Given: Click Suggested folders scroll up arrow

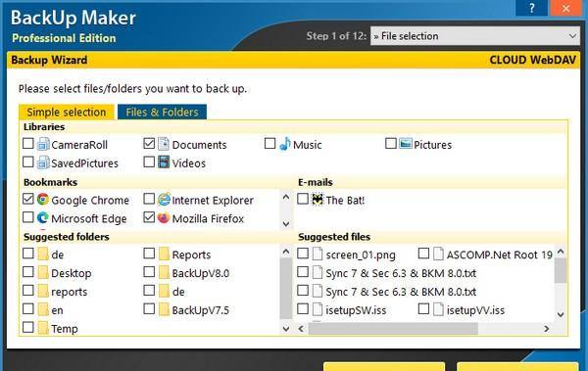Looking at the screenshot, I should click(x=286, y=252).
